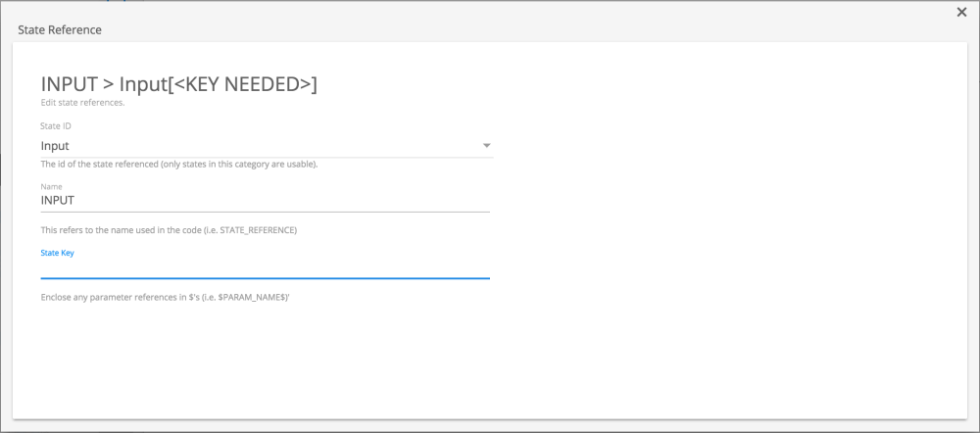
Task: Click the blue underline of State Key
Action: point(265,278)
